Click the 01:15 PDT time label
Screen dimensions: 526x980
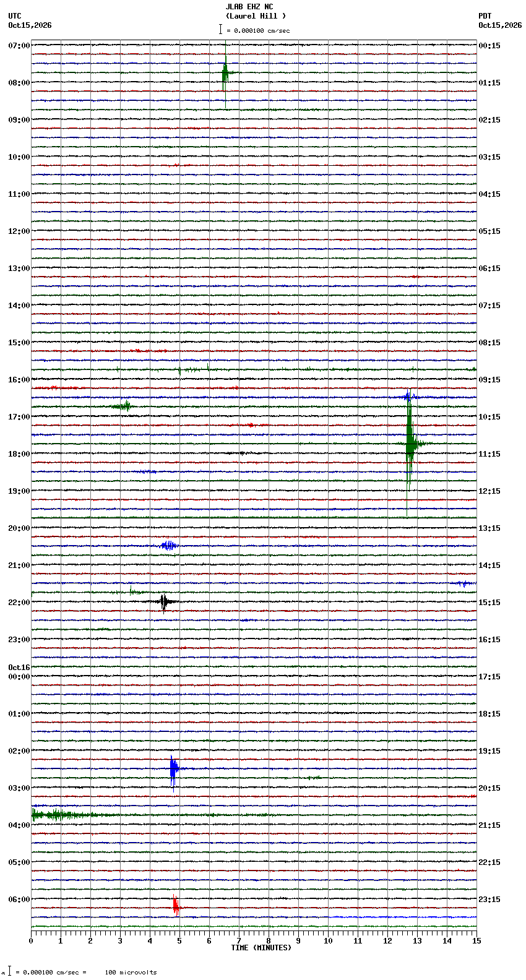click(489, 83)
